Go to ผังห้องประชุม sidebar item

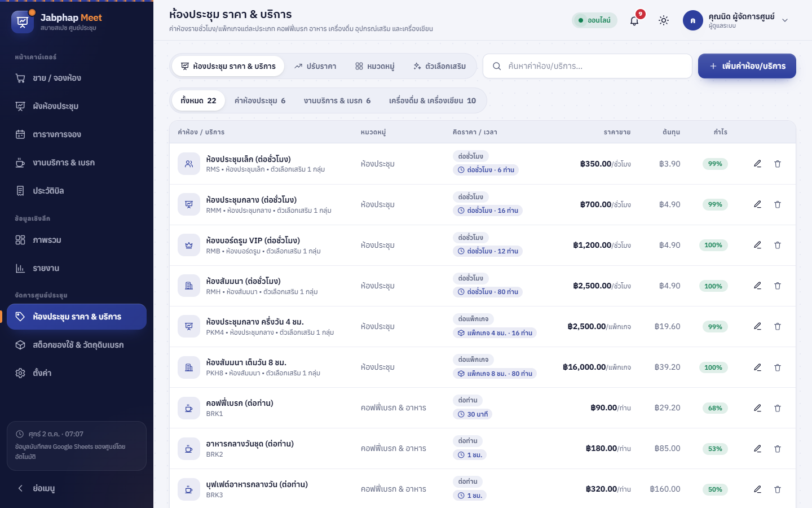tap(77, 106)
